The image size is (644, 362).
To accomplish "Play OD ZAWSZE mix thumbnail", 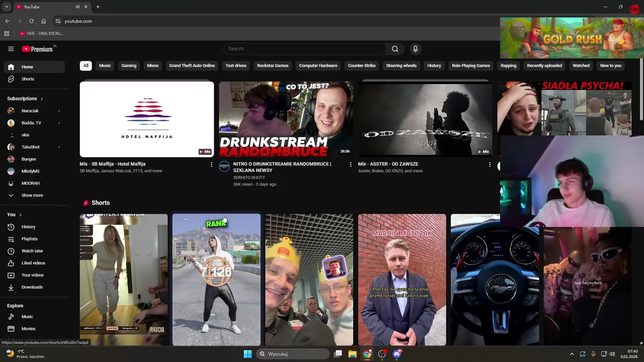I will pyautogui.click(x=425, y=119).
